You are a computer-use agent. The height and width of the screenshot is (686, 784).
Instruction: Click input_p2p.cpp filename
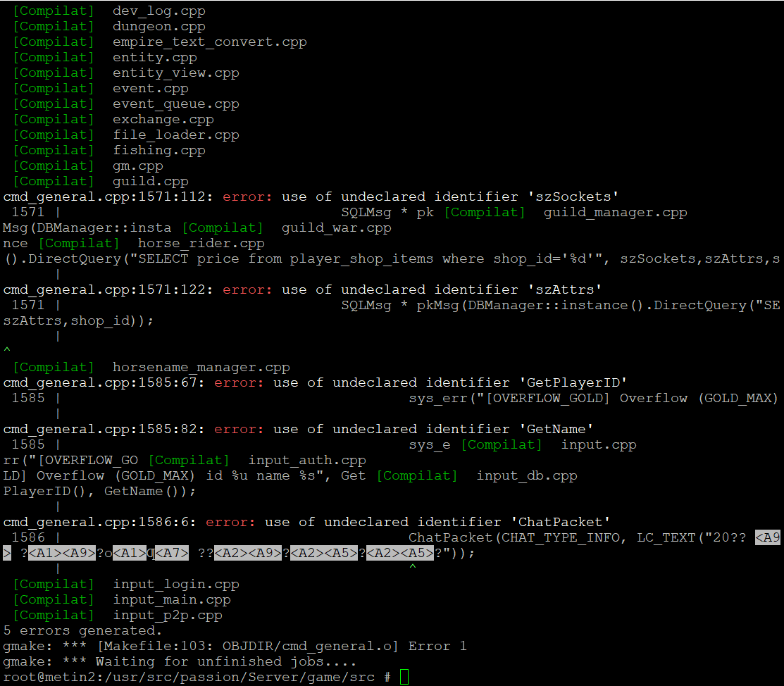tap(168, 616)
